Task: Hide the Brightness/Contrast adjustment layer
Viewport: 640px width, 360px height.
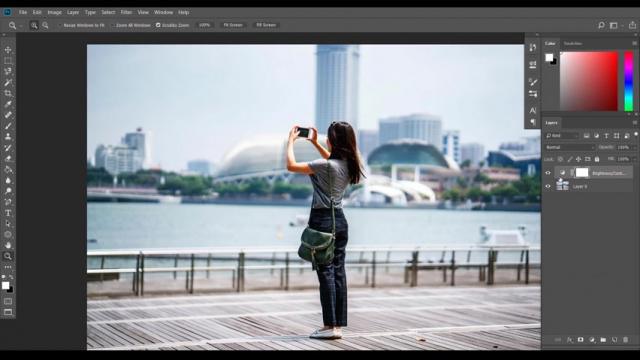Action: coord(548,173)
